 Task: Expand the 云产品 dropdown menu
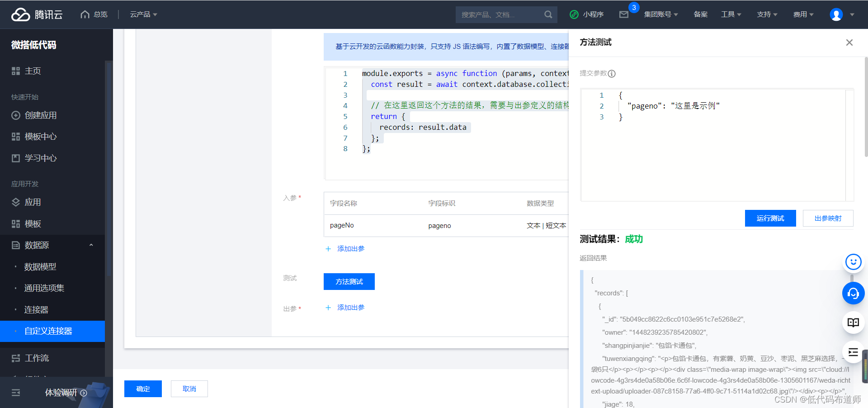pos(143,14)
